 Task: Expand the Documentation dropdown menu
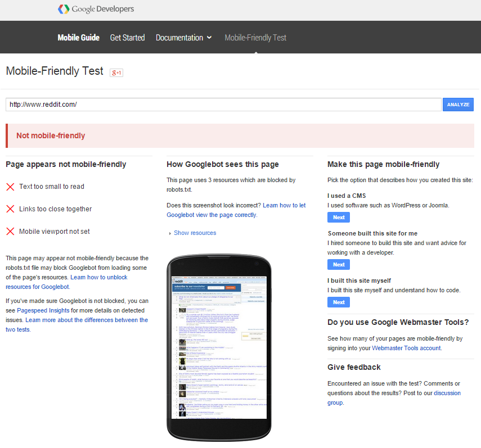183,38
